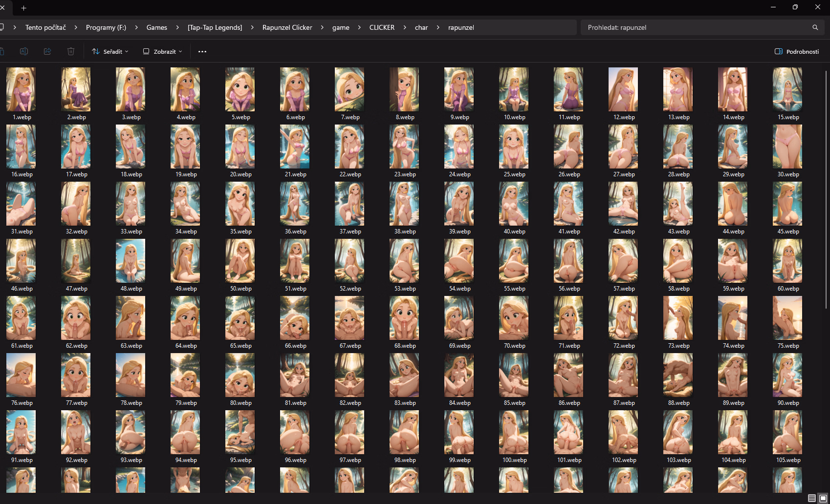The height and width of the screenshot is (504, 830).
Task: Add a new tab with plus button
Action: 24,8
